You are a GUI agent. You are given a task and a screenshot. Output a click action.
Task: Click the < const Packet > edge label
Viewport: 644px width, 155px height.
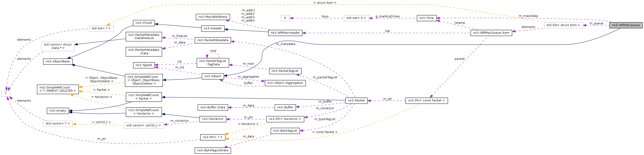tap(325, 132)
